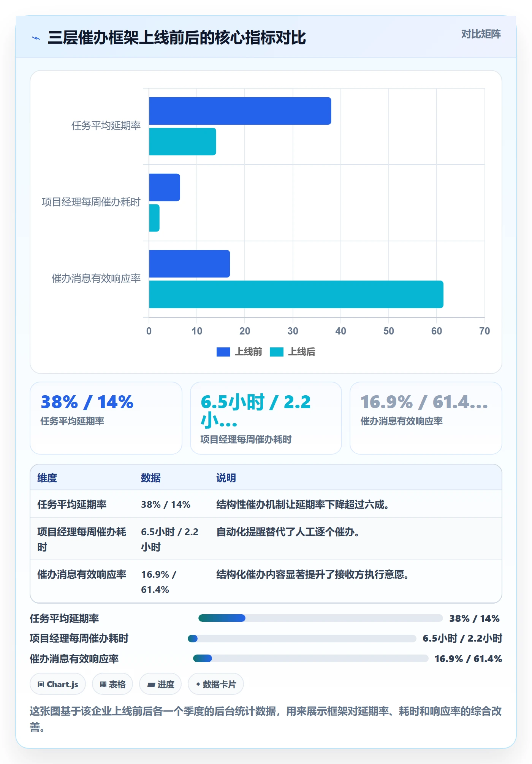Open the 16.9% / 61.4… data card
The image size is (532, 764).
(426, 418)
